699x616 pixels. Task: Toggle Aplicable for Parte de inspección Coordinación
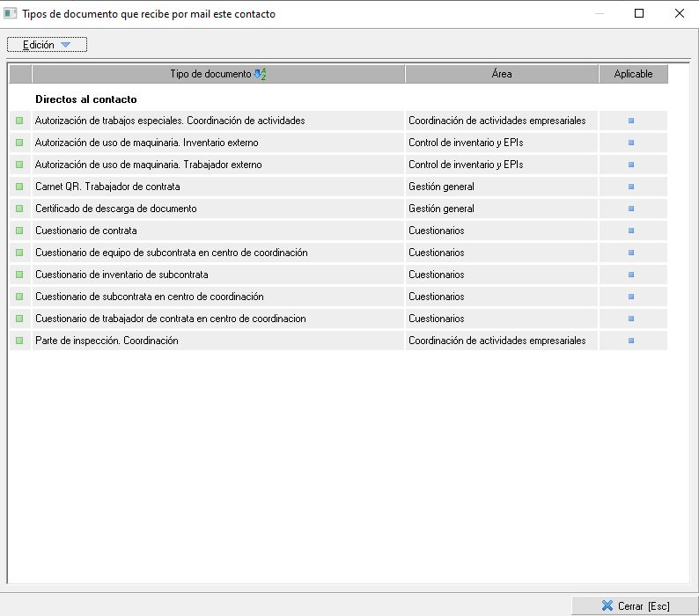point(631,341)
